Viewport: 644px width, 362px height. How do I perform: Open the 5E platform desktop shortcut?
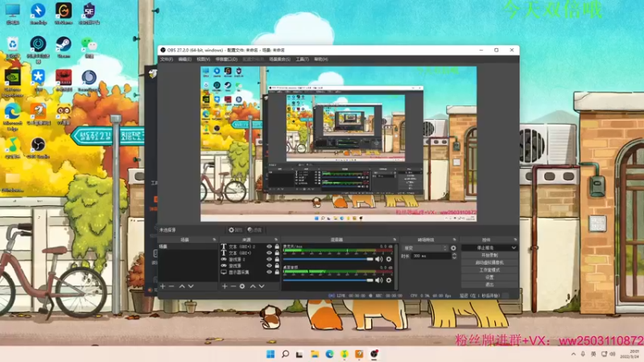[89, 14]
